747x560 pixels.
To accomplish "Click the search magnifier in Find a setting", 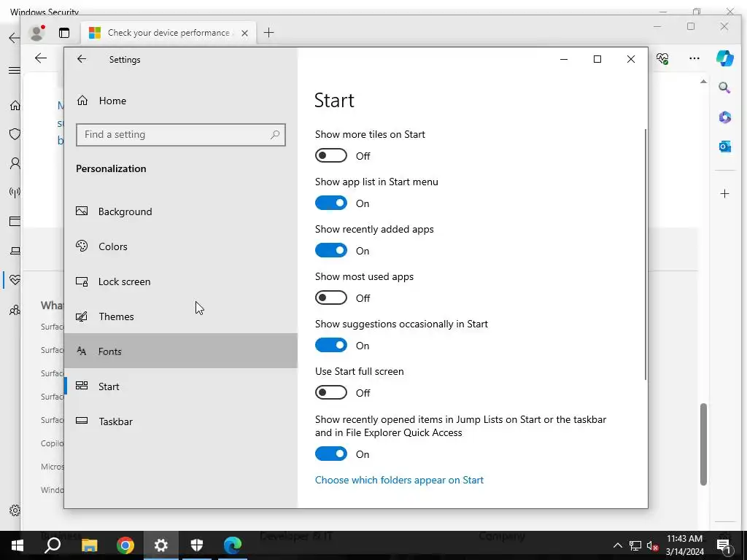I will [275, 135].
